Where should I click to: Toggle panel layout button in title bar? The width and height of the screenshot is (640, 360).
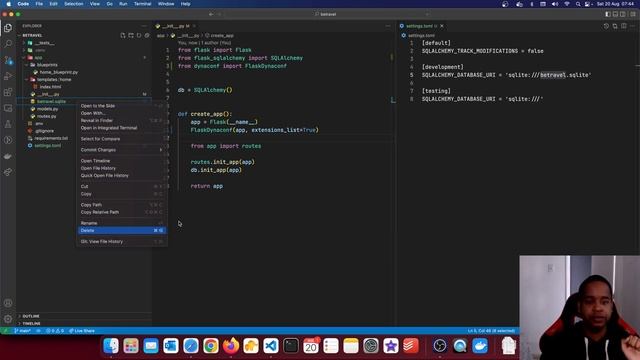click(616, 14)
